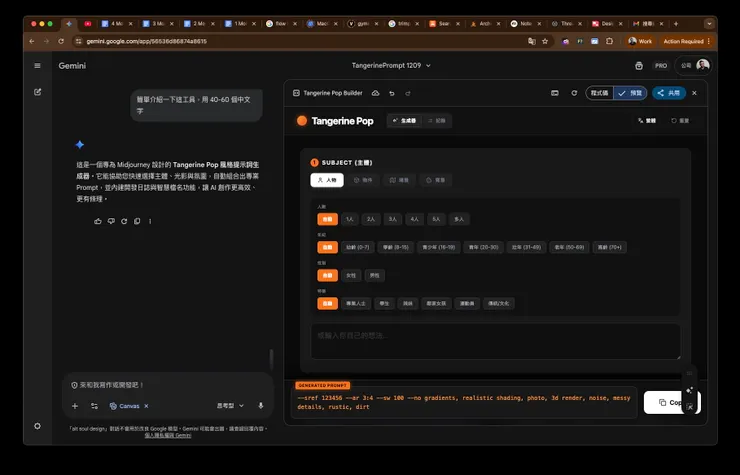
Task: Switch canvas to the code view toggle
Action: coord(599,93)
